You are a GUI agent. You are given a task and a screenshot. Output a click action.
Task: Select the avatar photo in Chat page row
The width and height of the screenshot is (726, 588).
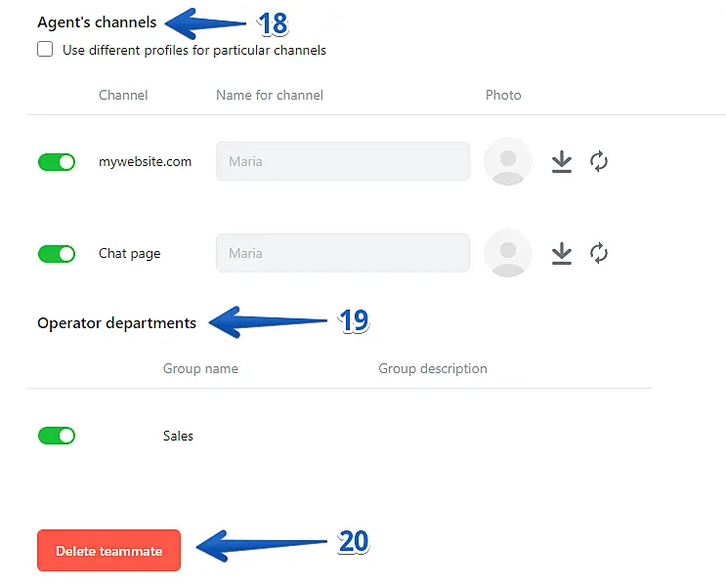[x=508, y=254]
